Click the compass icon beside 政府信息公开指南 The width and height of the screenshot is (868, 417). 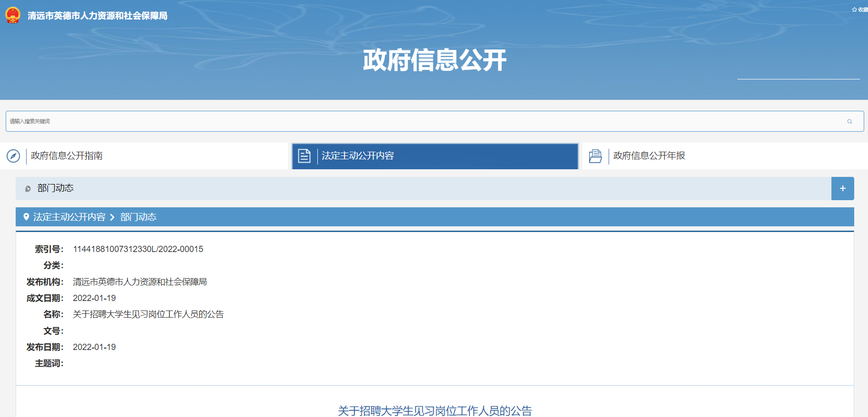click(x=13, y=156)
